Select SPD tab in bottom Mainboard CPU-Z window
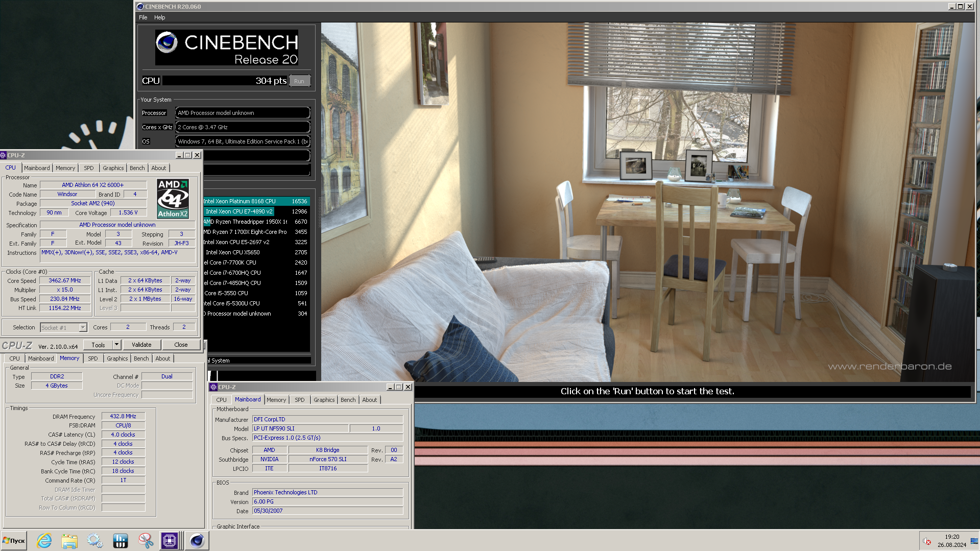980x551 pixels. [x=300, y=400]
